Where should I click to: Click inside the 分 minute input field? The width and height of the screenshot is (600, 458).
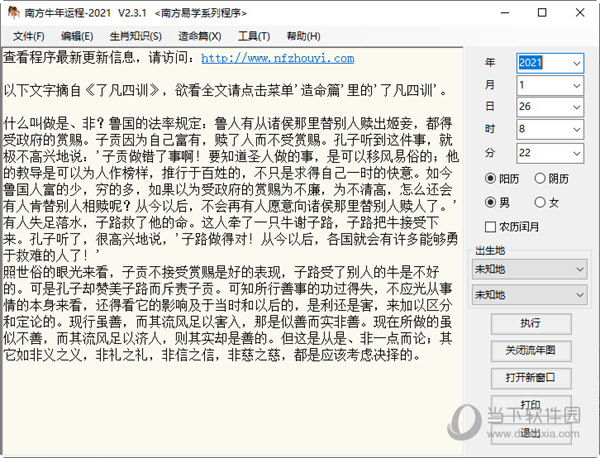pyautogui.click(x=541, y=152)
